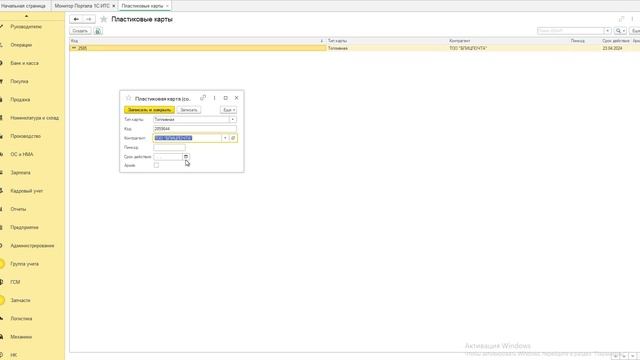Expand search history dropdown of list search field
Viewport: 640px width, 360px height.
608,31
